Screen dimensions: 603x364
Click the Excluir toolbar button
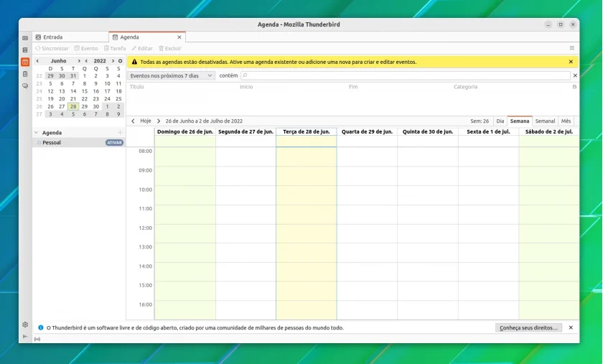[x=170, y=49]
